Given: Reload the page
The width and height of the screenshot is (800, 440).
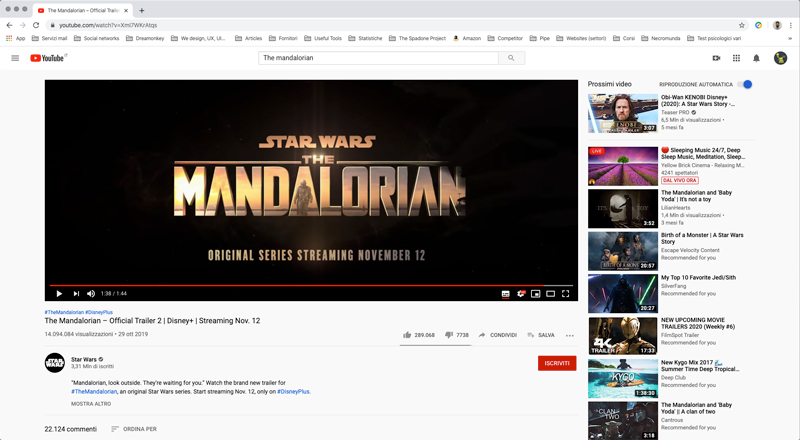Looking at the screenshot, I should pyautogui.click(x=36, y=25).
